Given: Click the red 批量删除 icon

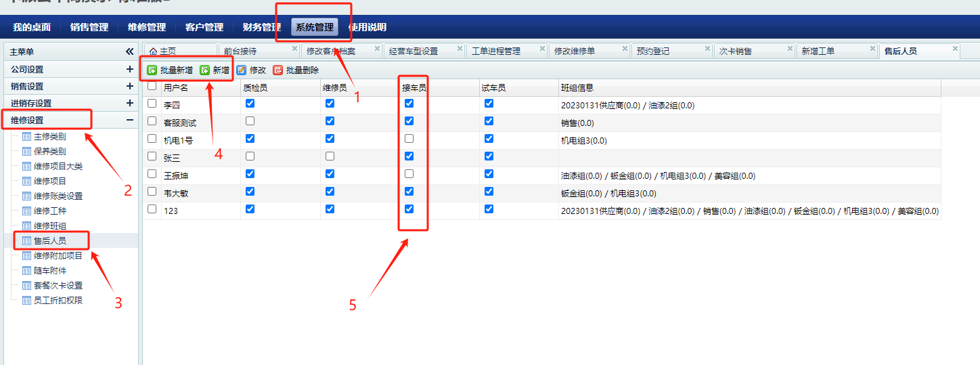Looking at the screenshot, I should click(x=277, y=70).
